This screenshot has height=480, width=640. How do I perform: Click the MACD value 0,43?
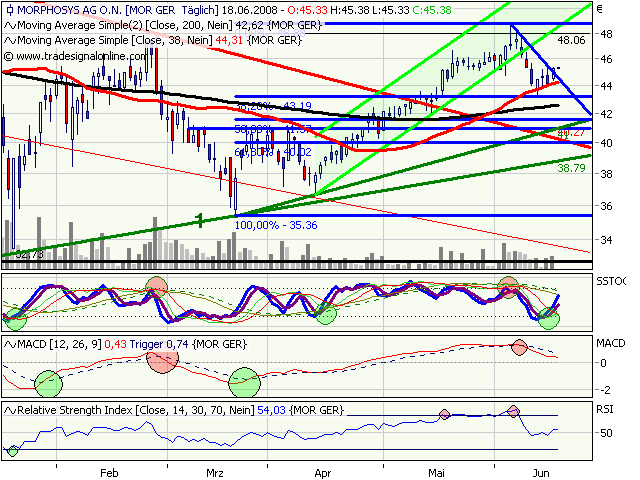pyautogui.click(x=116, y=344)
